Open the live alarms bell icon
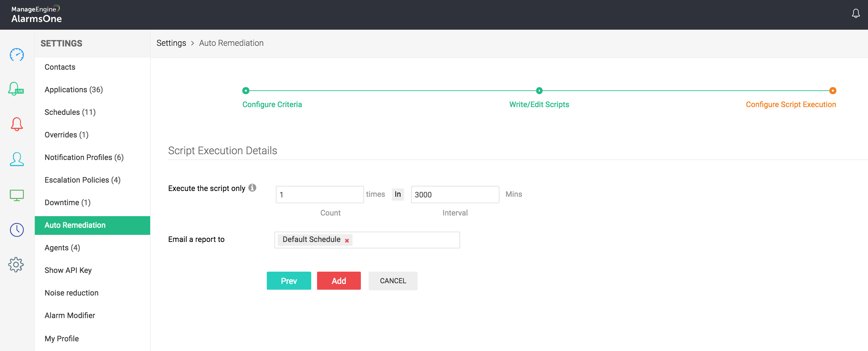The height and width of the screenshot is (351, 868). tap(16, 89)
